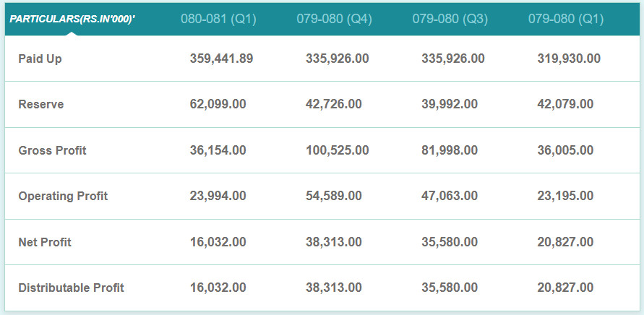Click the Net Profit row label
The height and width of the screenshot is (315, 644).
tap(45, 242)
